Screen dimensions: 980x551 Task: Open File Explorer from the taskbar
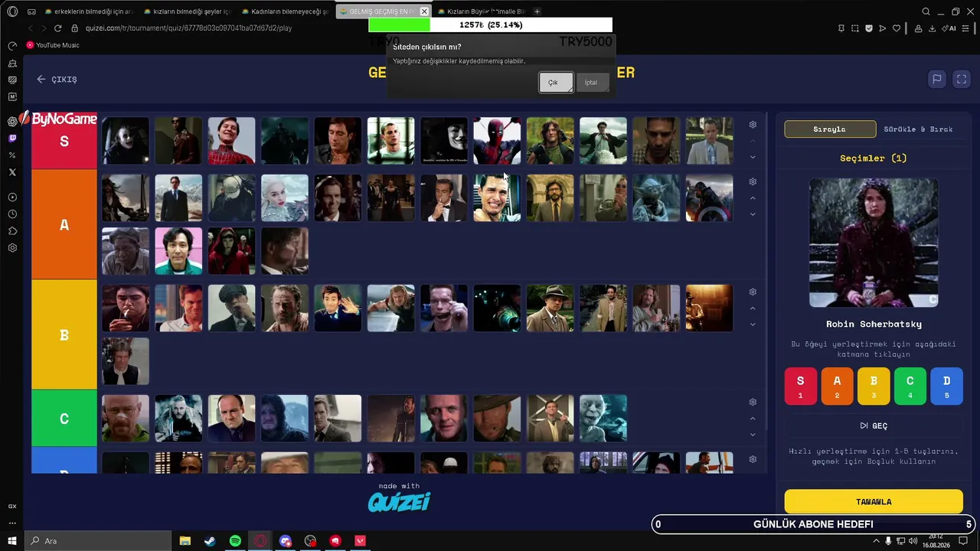pos(185,541)
